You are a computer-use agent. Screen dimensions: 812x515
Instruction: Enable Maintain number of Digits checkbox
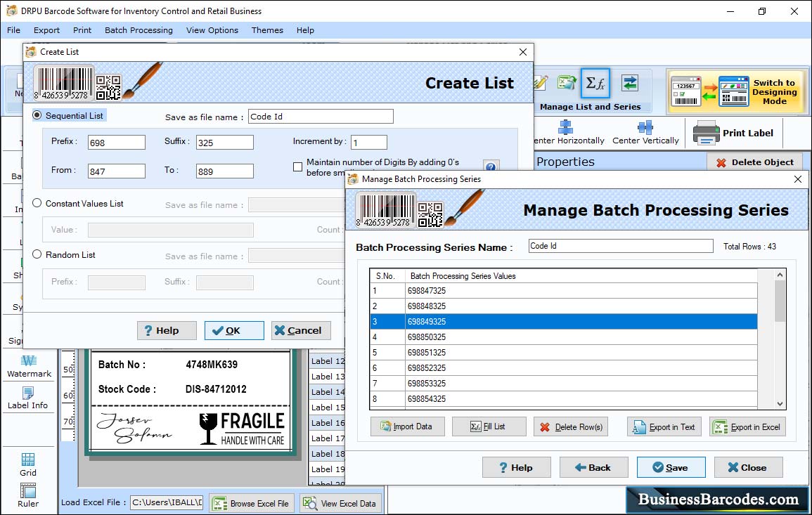298,167
